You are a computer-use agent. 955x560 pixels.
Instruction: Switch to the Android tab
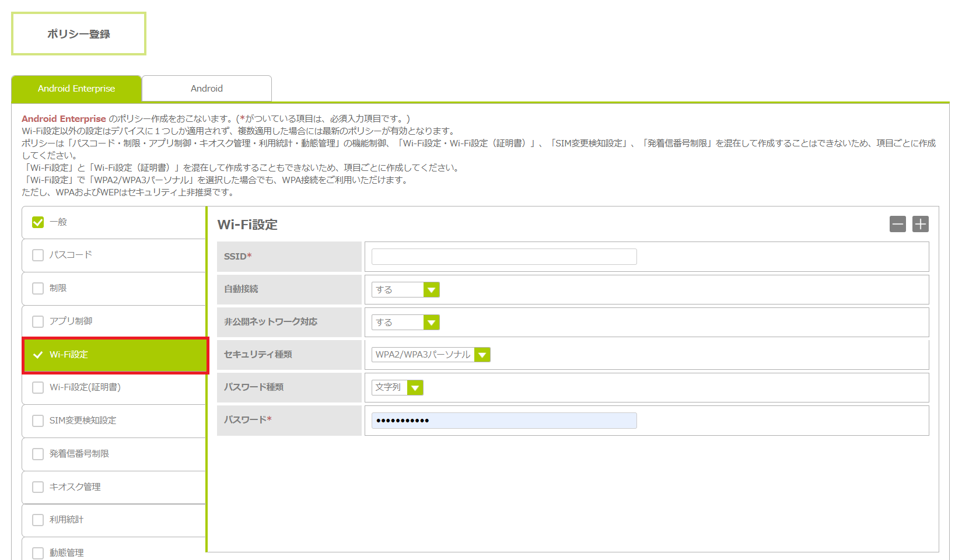[x=207, y=89]
